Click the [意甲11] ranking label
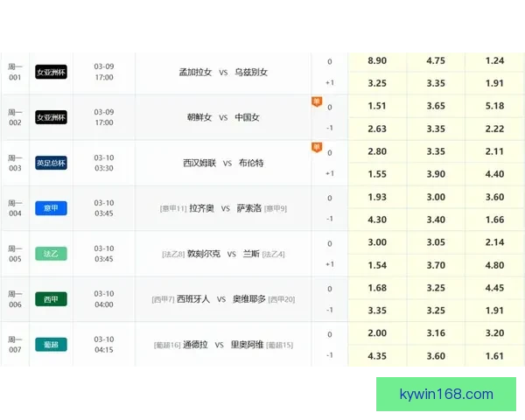Viewport: 525px width, 420px height. (173, 208)
